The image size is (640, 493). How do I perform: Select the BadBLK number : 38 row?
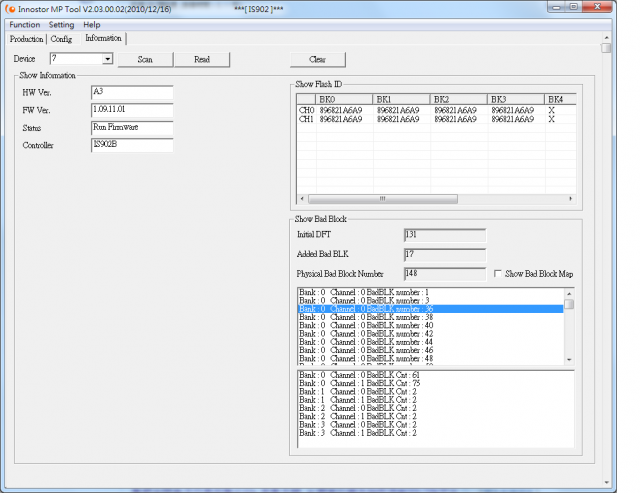[431, 317]
